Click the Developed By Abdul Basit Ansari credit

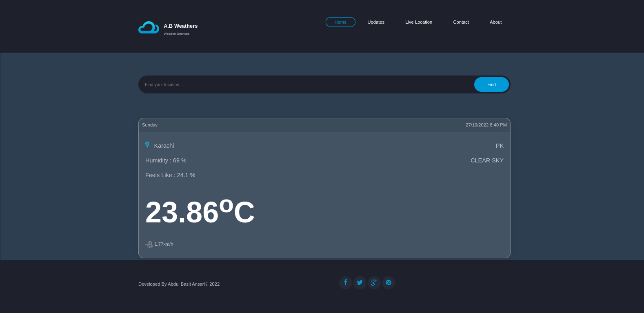179,284
